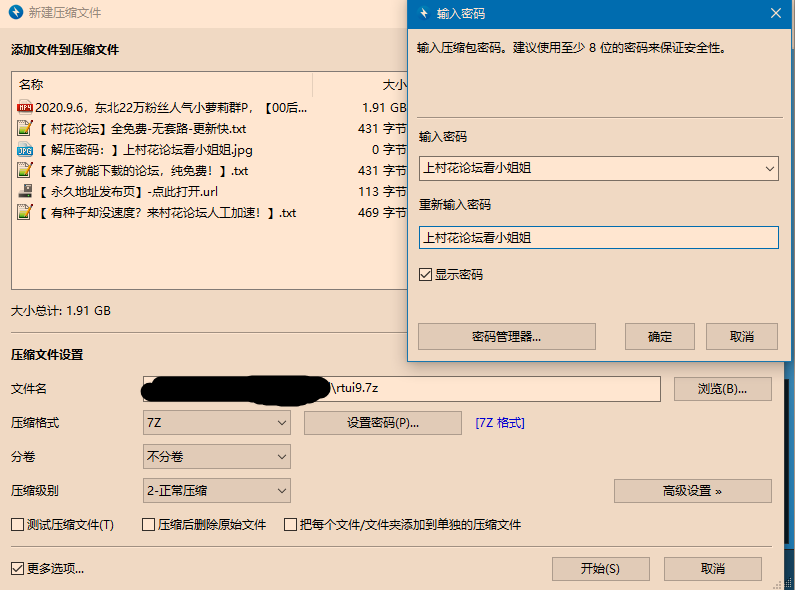The height and width of the screenshot is (590, 795).
Task: Click the last txt file icon in list
Action: [x=25, y=213]
